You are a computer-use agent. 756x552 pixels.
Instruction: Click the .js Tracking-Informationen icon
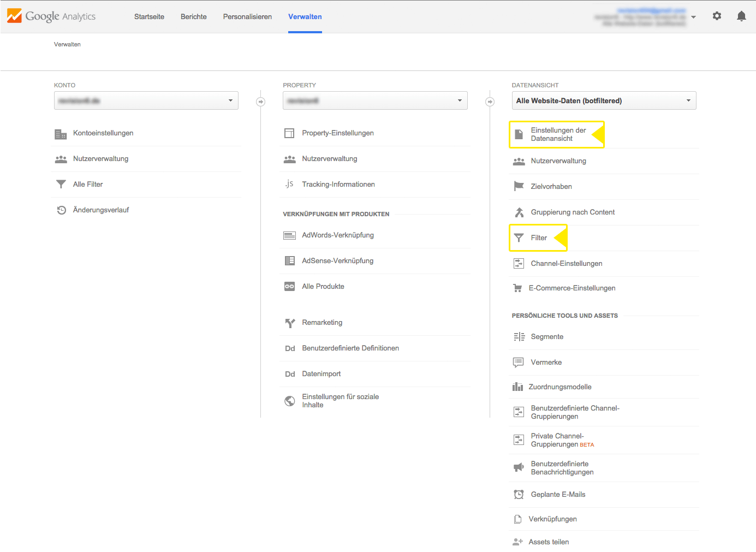pyautogui.click(x=289, y=185)
